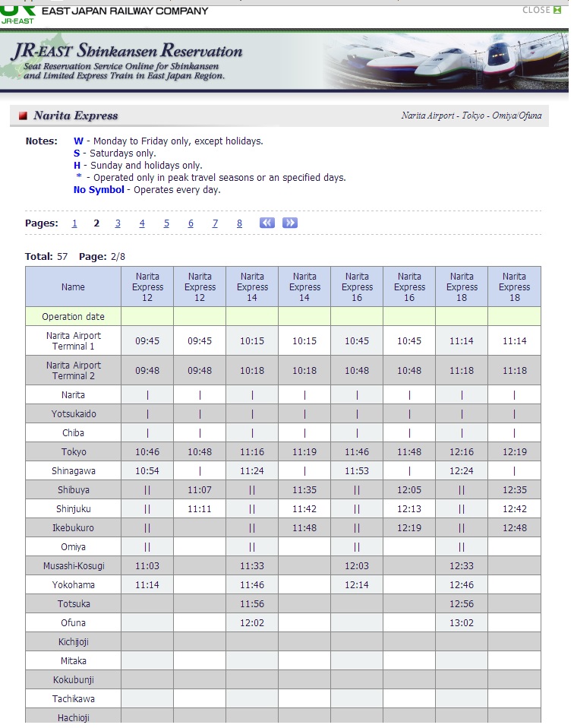The height and width of the screenshot is (728, 574).
Task: Click the 'Yokohama' station row label
Action: (x=74, y=585)
